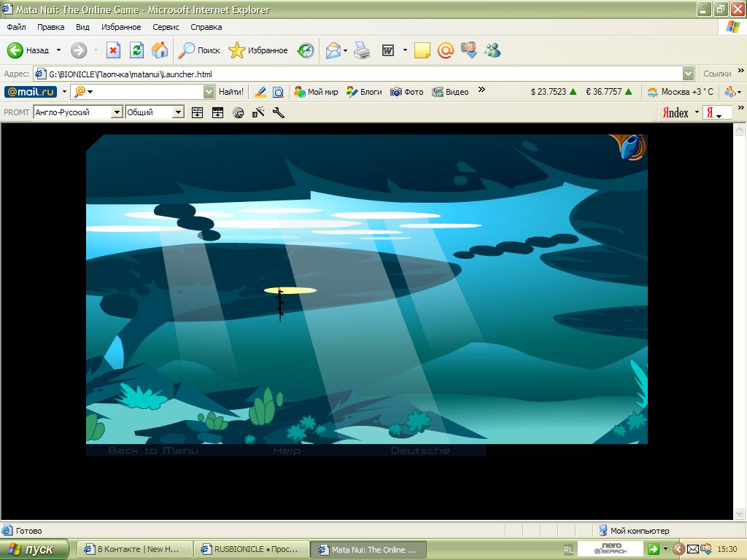Open the Сервис menu
Viewport: 747px width, 560px height.
(x=166, y=27)
